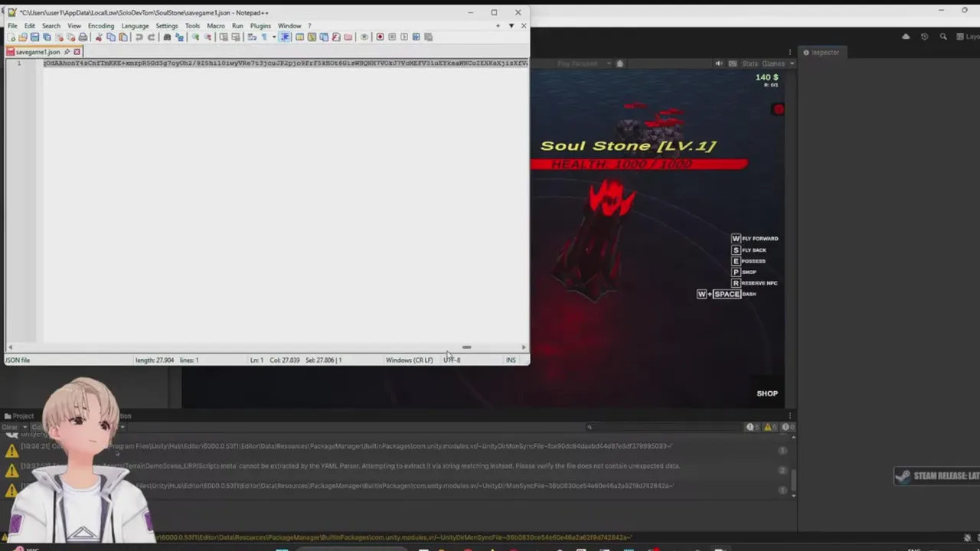Click the Undo arrow in Notepad++ toolbar
Screen dimensions: 980x551
(139, 37)
